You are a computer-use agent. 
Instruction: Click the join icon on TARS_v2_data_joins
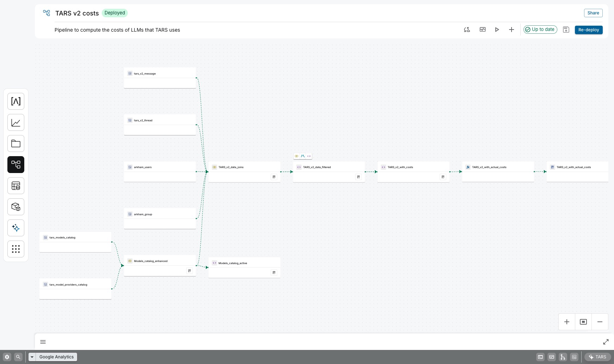click(214, 167)
